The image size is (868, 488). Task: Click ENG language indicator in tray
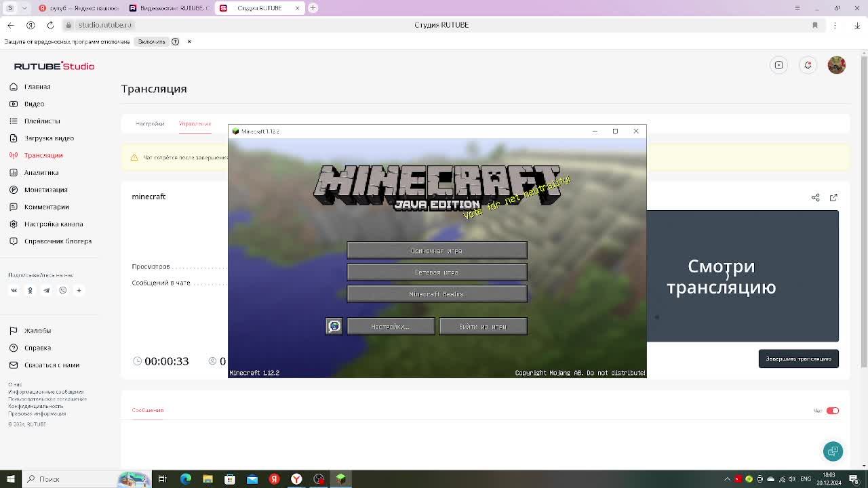(806, 479)
